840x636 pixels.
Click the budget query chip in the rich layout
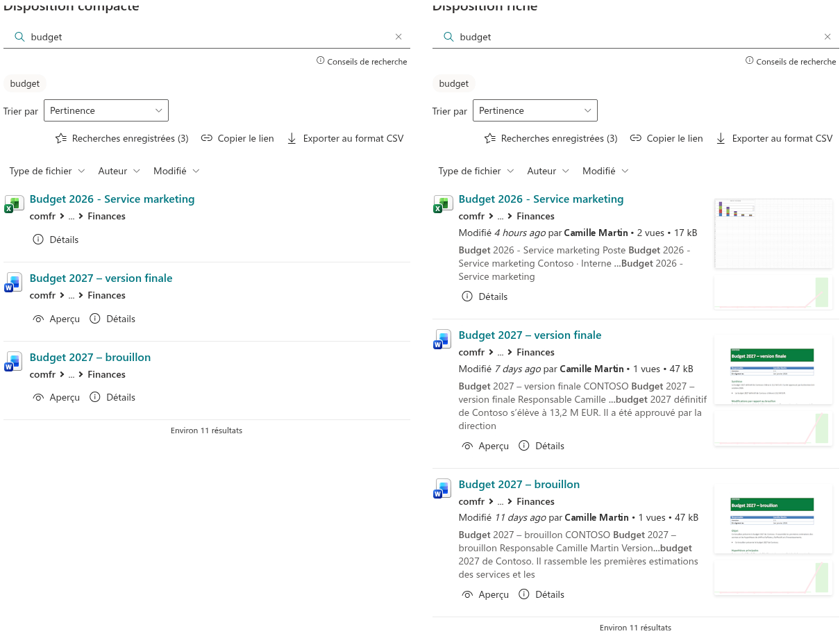click(x=454, y=83)
